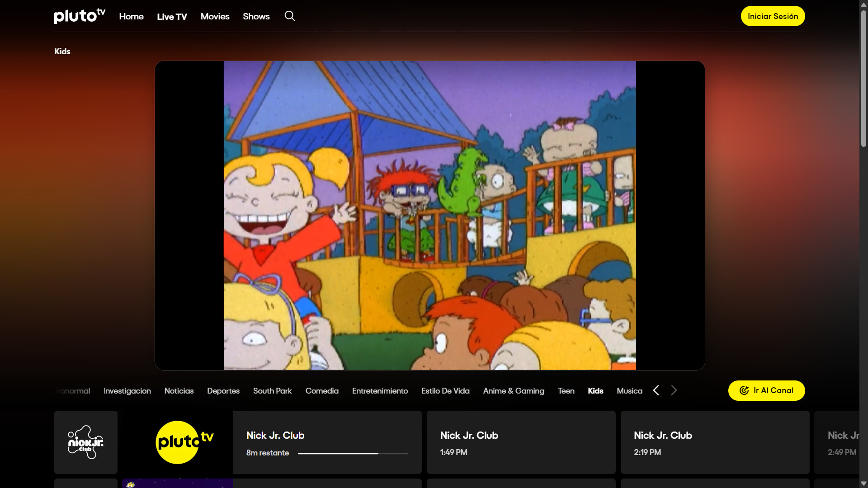The image size is (868, 488).
Task: Select the Entretenimiento category tab
Action: 380,391
